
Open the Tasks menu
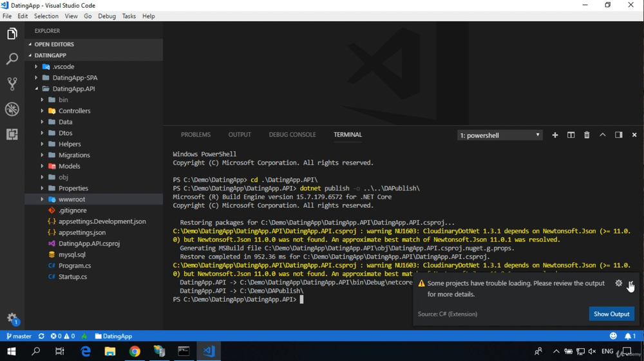(129, 16)
